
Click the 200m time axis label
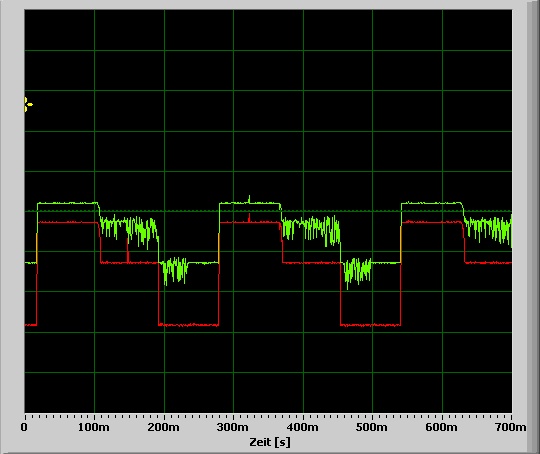click(163, 427)
